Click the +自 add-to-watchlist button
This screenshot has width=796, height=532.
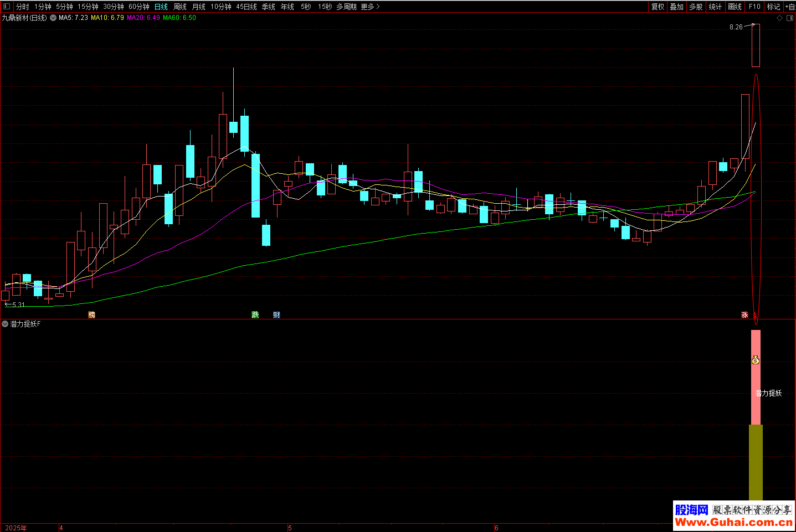tap(790, 7)
